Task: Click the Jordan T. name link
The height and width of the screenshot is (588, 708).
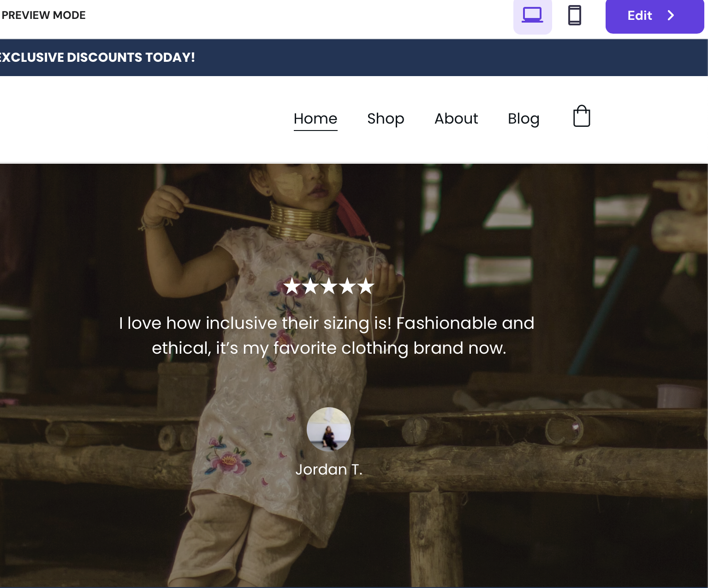Action: 329,469
